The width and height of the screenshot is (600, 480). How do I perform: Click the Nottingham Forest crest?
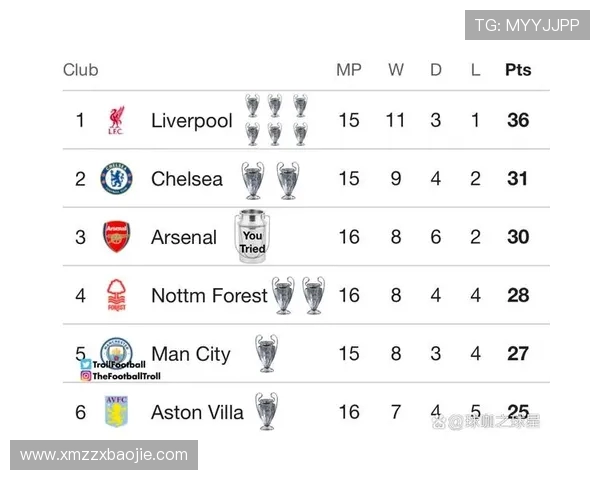116,295
